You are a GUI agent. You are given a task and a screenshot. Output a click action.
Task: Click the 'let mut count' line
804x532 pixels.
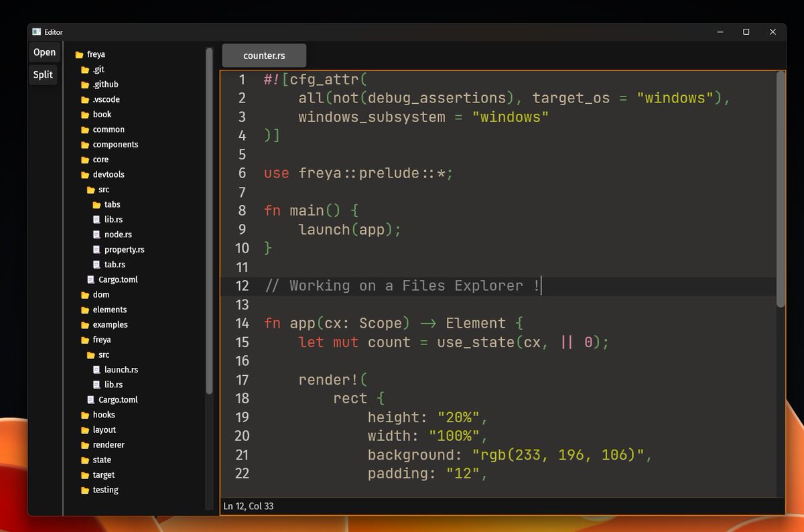click(454, 342)
